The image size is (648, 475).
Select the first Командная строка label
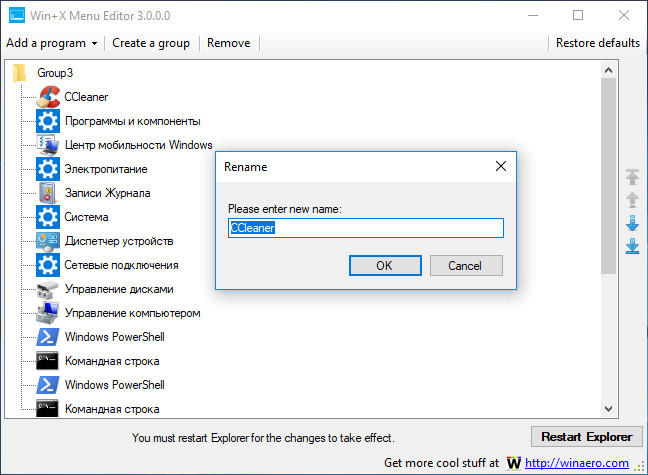[x=112, y=361]
